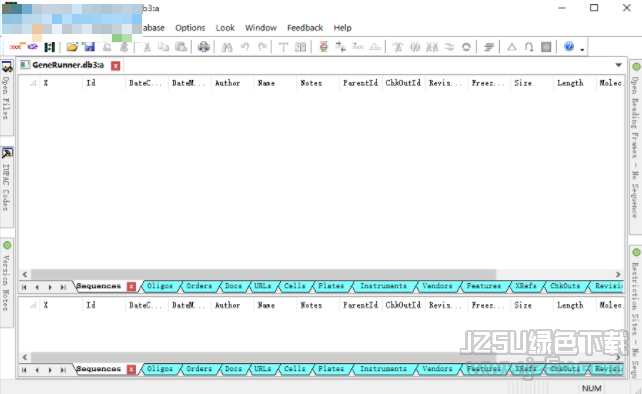The width and height of the screenshot is (642, 394).
Task: Click the blue help question mark icon
Action: (569, 46)
